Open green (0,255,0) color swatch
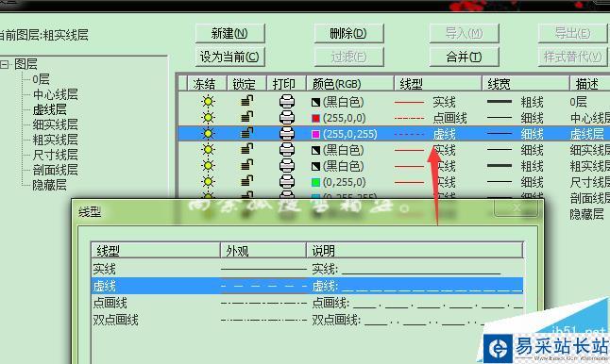Image resolution: width=610 pixels, height=364 pixels. click(x=315, y=182)
